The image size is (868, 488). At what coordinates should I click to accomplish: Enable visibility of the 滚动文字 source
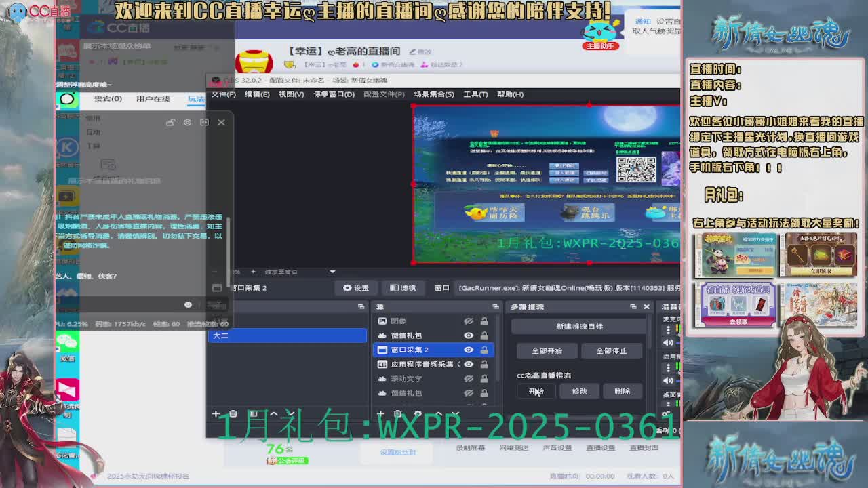pyautogui.click(x=469, y=379)
